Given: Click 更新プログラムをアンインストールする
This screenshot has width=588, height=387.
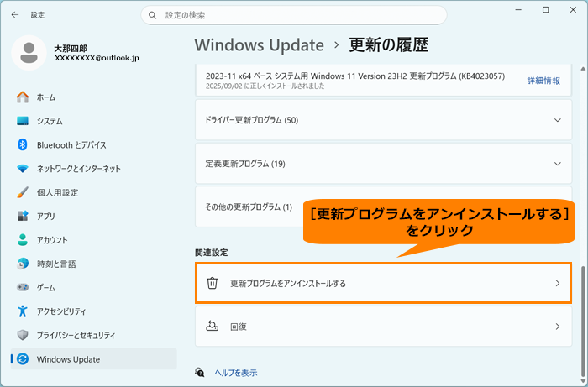Looking at the screenshot, I should tap(382, 284).
